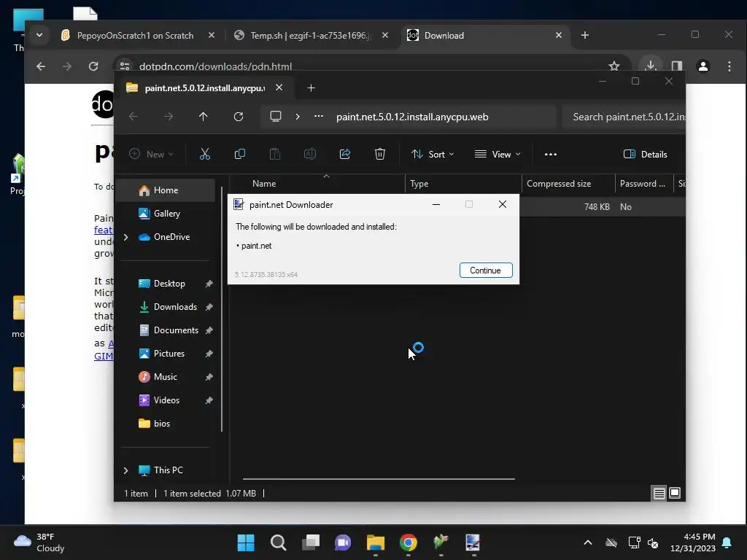The height and width of the screenshot is (560, 747).
Task: Expand the OneDrive tree node
Action: (x=125, y=237)
